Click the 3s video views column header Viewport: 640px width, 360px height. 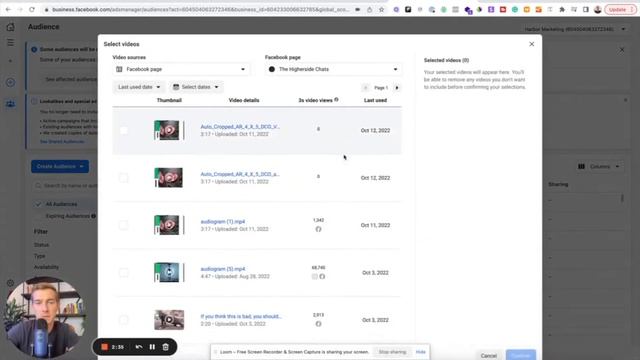coord(315,100)
